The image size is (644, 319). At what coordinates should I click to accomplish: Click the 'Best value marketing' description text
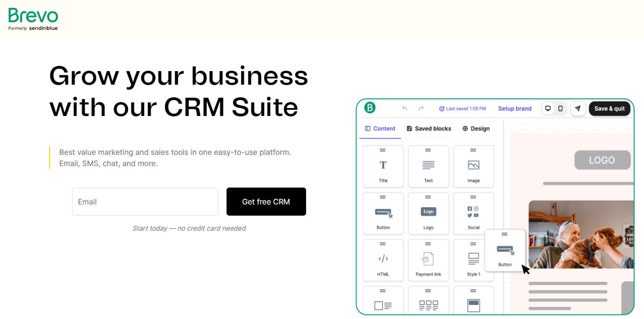click(x=175, y=158)
